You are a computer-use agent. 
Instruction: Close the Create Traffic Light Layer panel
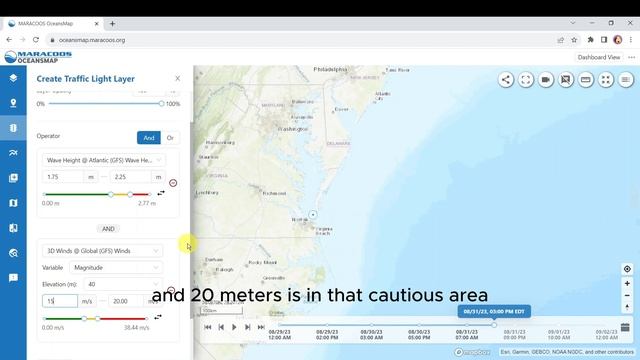178,78
